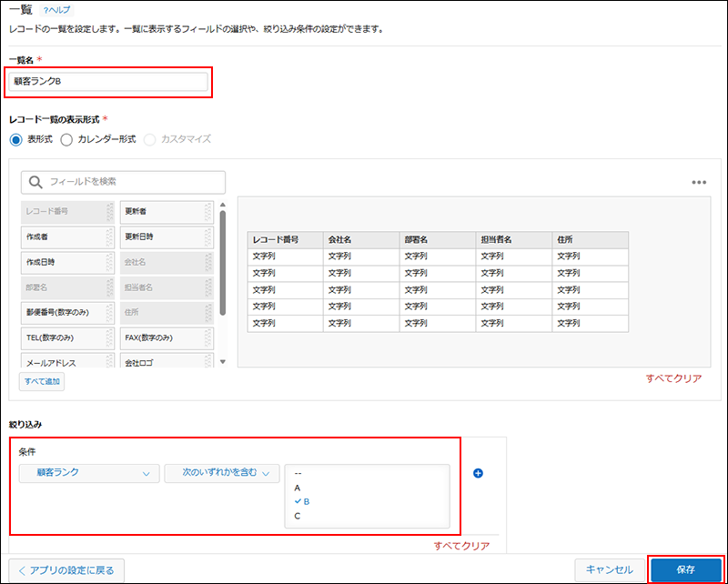This screenshot has height=584, width=728.
Task: Add the メールアドレス field
Action: (67, 362)
